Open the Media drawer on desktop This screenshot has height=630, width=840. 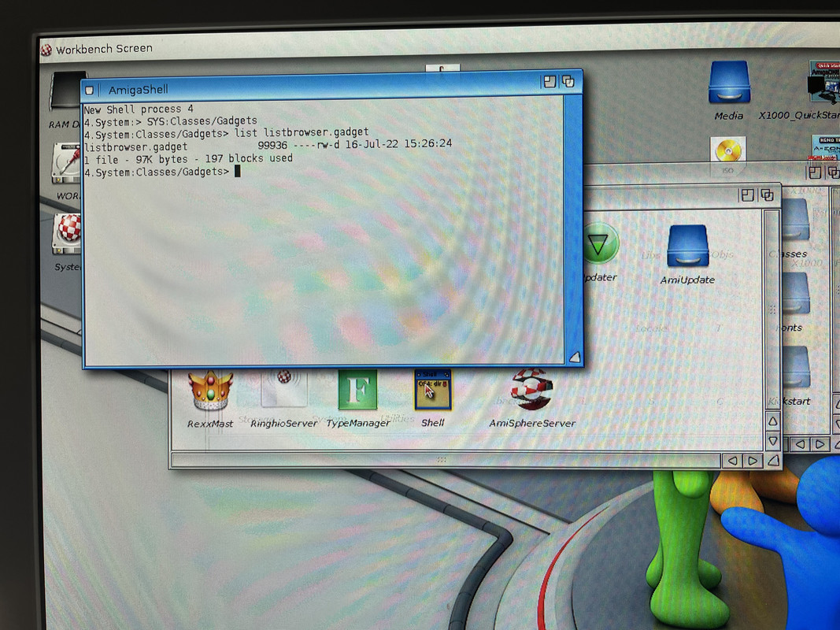point(729,83)
